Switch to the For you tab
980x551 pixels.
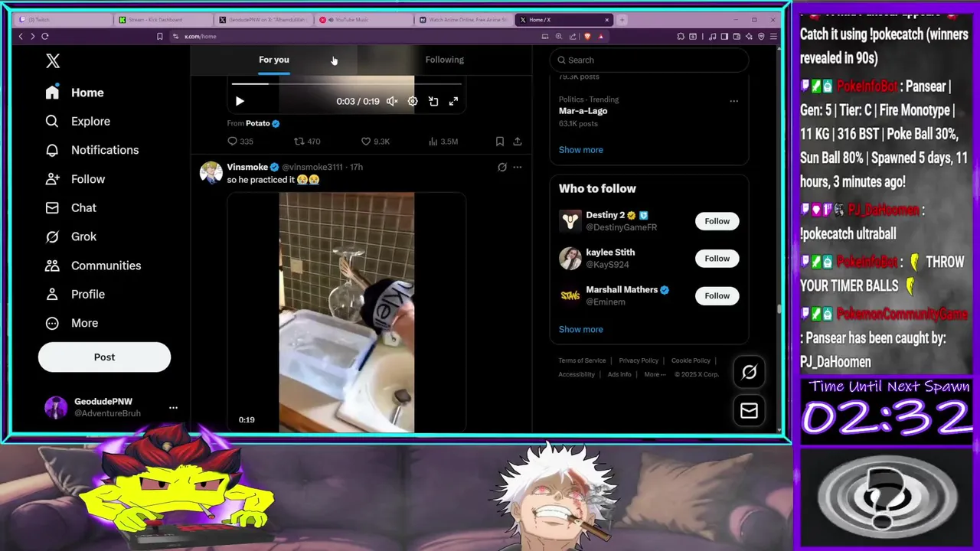point(274,60)
